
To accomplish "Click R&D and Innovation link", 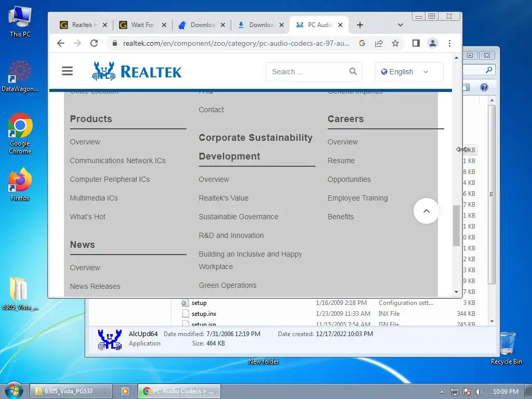I will click(x=231, y=235).
